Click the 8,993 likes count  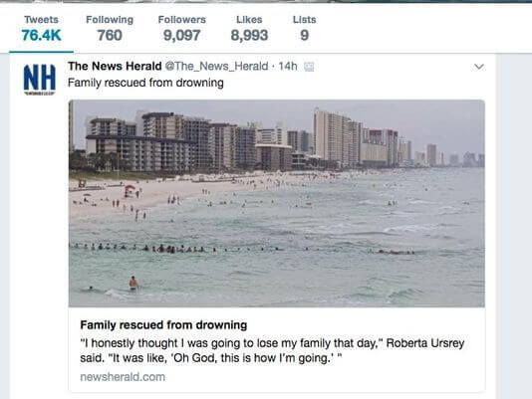[x=249, y=35]
